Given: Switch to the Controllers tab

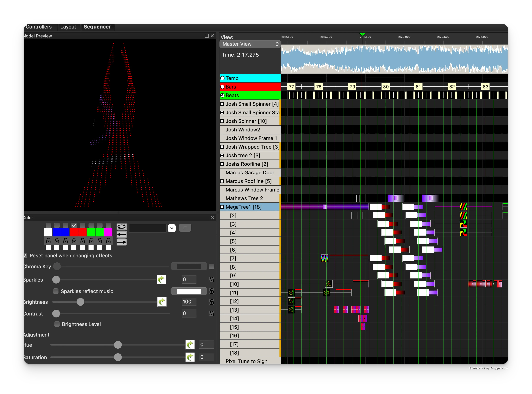Looking at the screenshot, I should tap(39, 27).
